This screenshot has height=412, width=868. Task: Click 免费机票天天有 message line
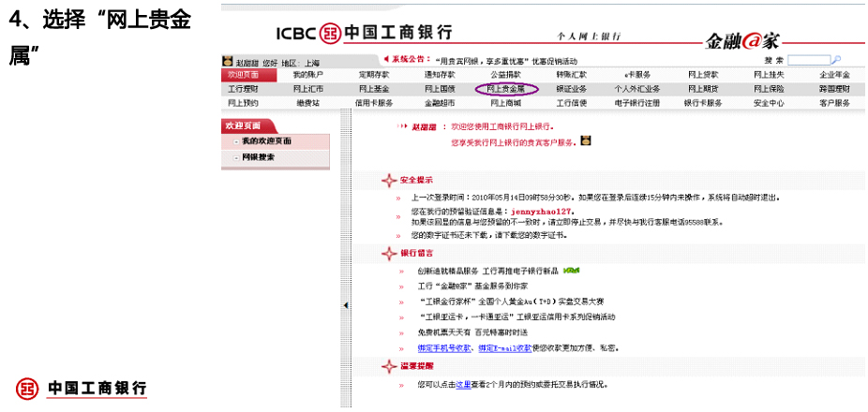(x=472, y=333)
